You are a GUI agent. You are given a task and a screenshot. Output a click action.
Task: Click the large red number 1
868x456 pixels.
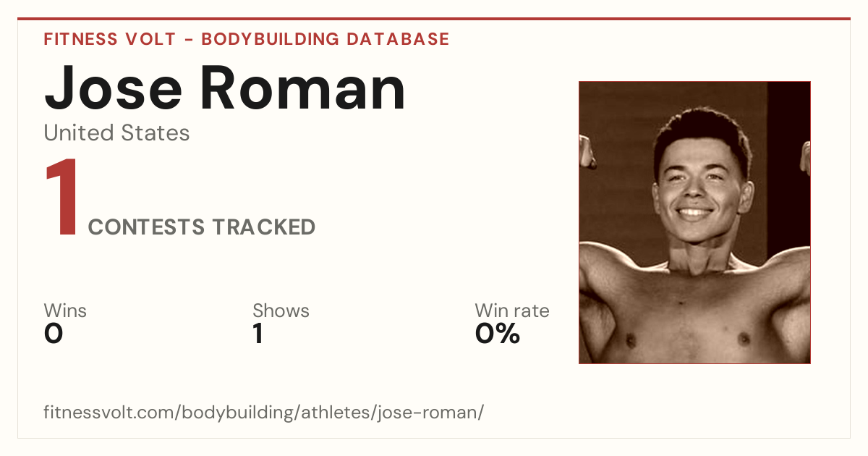(x=61, y=198)
